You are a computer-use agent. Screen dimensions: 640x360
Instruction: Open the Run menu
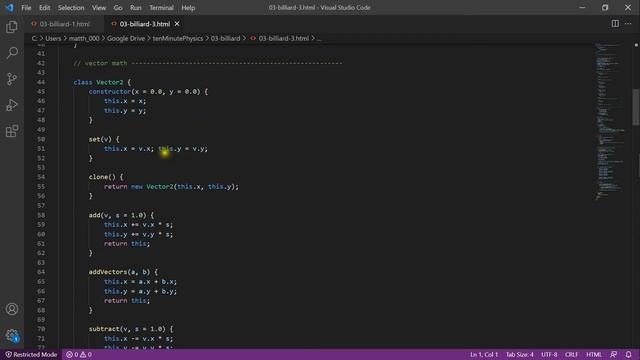[x=136, y=8]
